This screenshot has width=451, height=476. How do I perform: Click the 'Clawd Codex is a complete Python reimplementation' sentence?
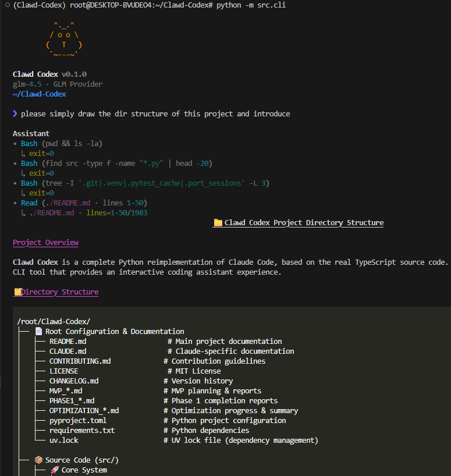tap(230, 262)
